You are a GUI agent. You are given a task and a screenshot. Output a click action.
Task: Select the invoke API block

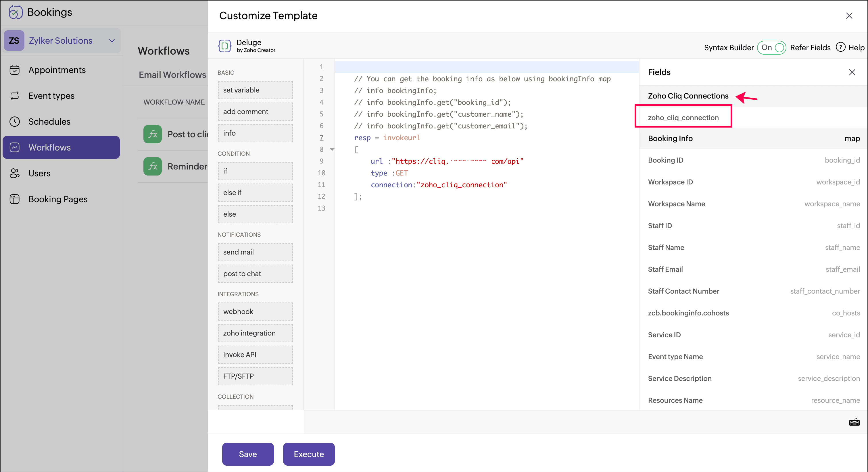[x=256, y=355]
